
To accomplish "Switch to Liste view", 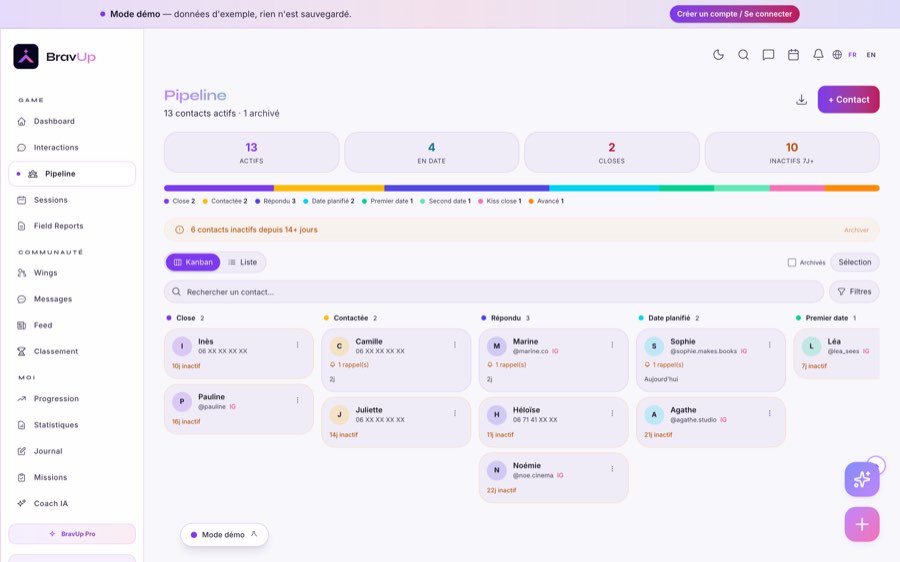I will [242, 262].
